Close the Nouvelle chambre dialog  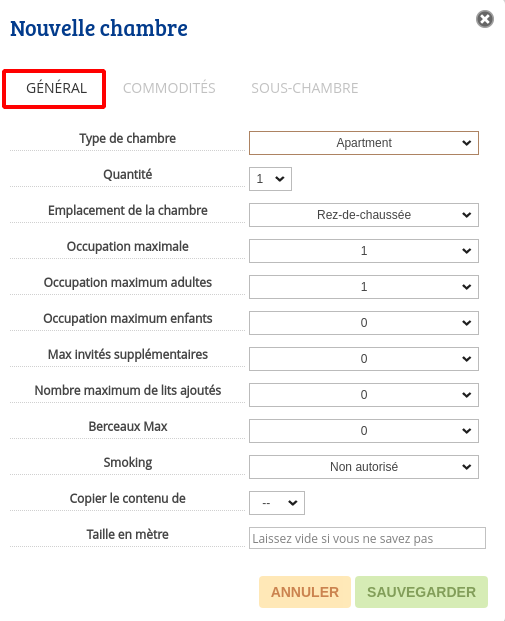[485, 19]
